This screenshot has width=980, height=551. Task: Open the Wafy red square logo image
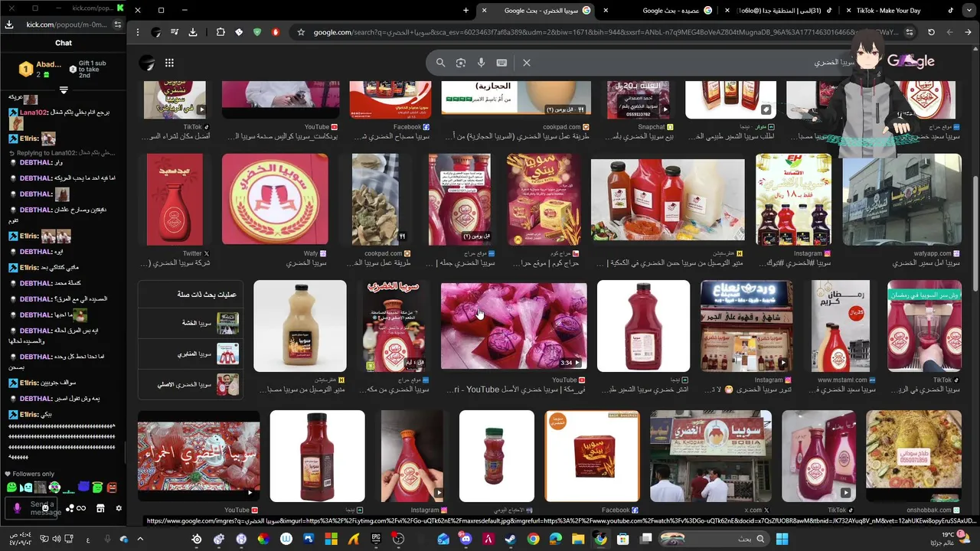[275, 200]
